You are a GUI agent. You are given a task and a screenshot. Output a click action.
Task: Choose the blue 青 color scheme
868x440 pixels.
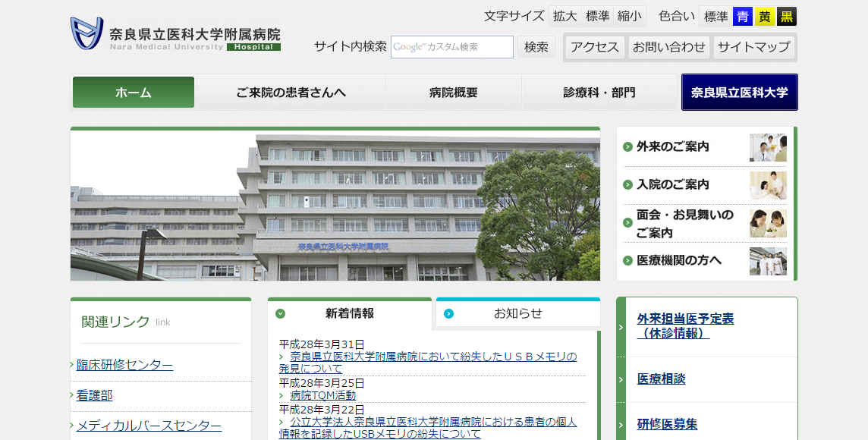pyautogui.click(x=742, y=17)
